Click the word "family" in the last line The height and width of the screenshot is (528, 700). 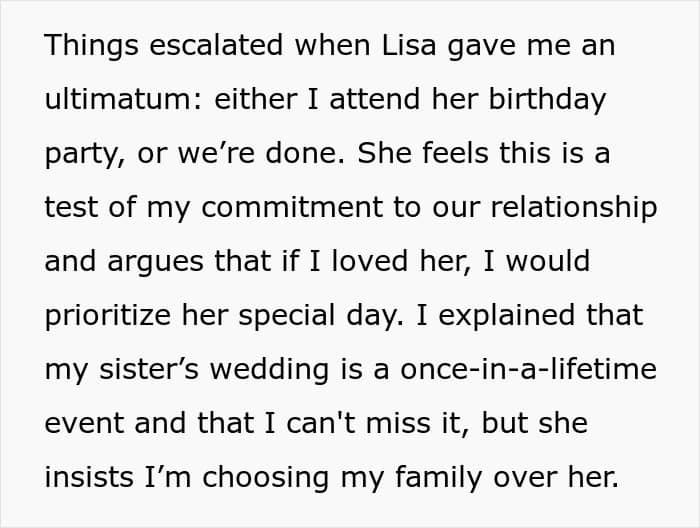click(438, 478)
